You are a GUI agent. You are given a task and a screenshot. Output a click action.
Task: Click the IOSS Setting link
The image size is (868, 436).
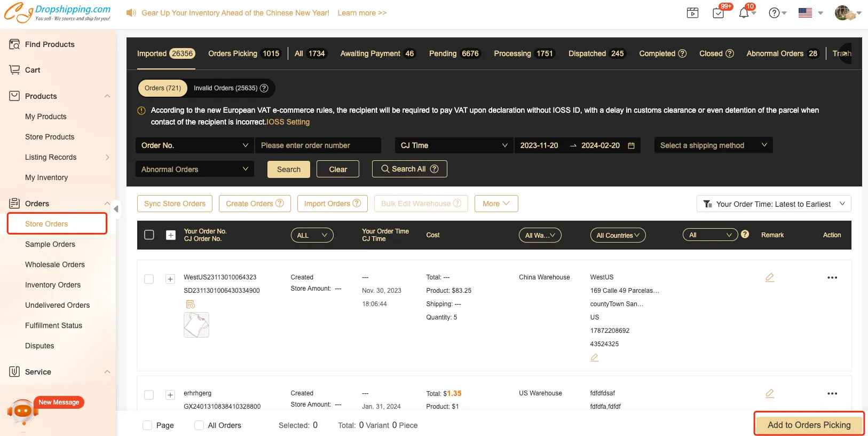[288, 122]
